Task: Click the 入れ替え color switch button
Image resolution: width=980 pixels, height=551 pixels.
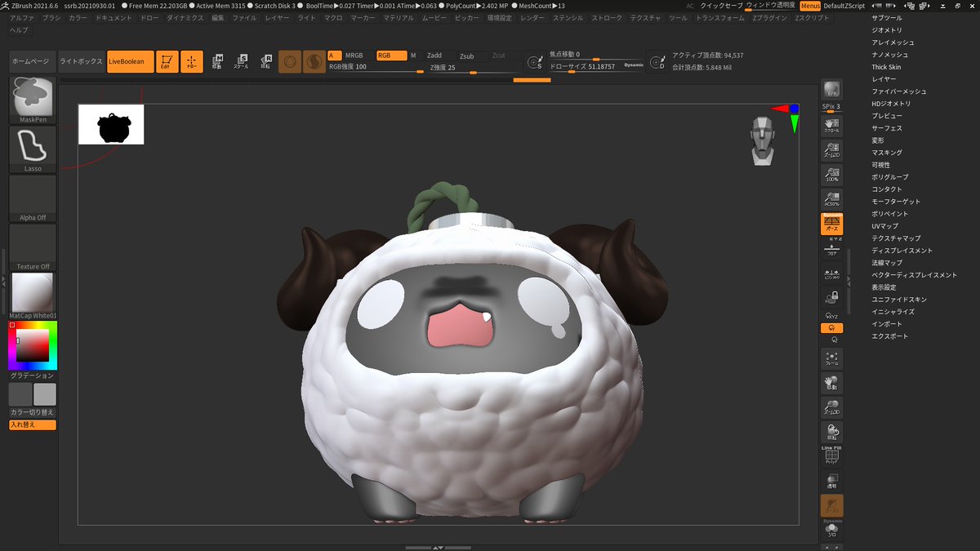Action: pyautogui.click(x=33, y=424)
